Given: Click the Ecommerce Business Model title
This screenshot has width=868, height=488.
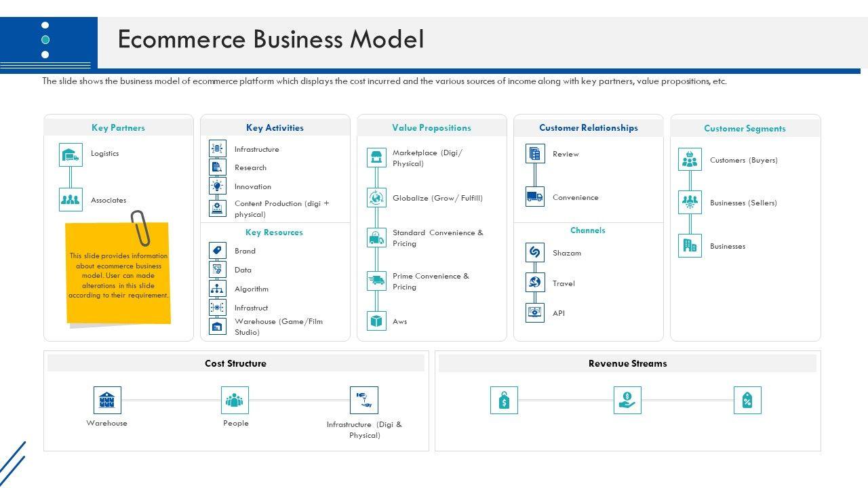Looking at the screenshot, I should point(271,39).
